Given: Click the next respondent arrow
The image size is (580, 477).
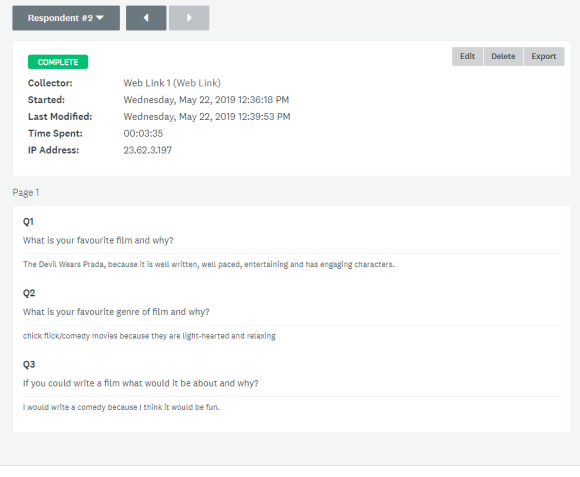Looking at the screenshot, I should (x=189, y=18).
